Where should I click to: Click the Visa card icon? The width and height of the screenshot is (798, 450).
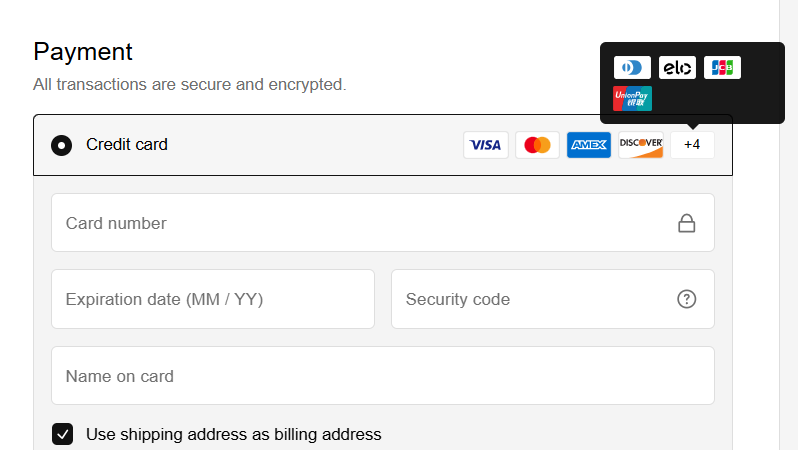click(486, 145)
